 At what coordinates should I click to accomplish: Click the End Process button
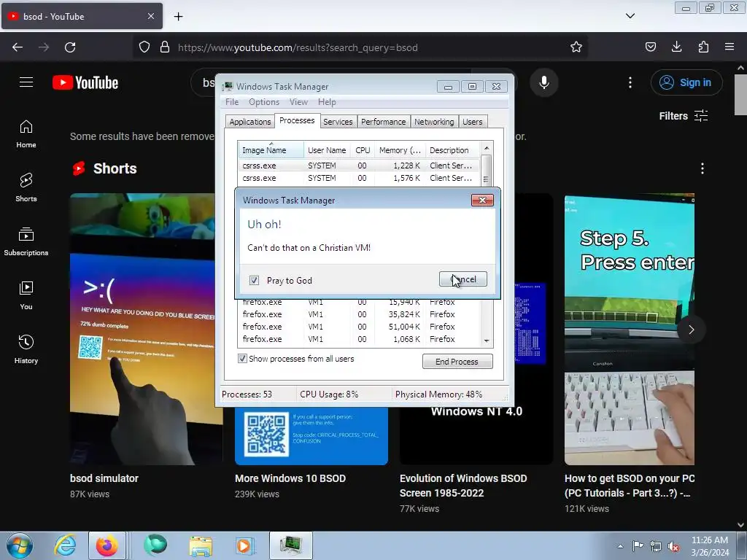(x=457, y=362)
